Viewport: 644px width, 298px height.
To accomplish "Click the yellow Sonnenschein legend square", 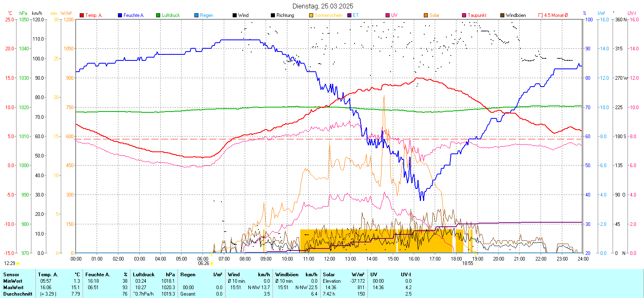I will [311, 15].
